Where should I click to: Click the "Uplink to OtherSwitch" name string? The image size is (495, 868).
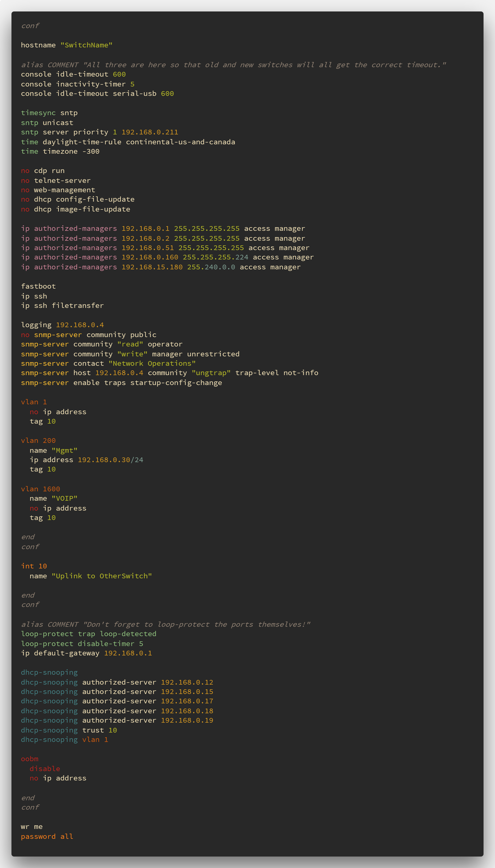point(102,576)
